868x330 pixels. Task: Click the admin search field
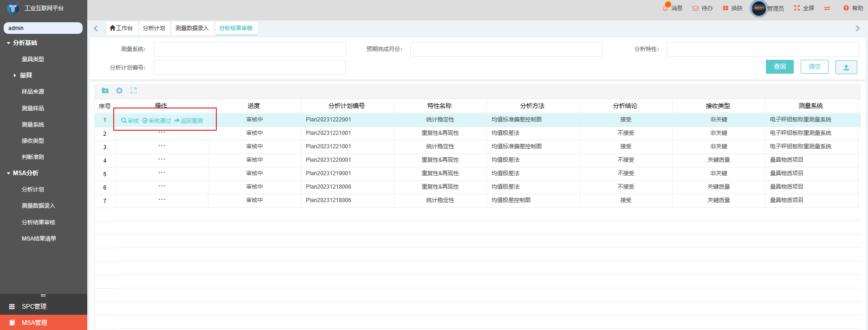point(43,28)
